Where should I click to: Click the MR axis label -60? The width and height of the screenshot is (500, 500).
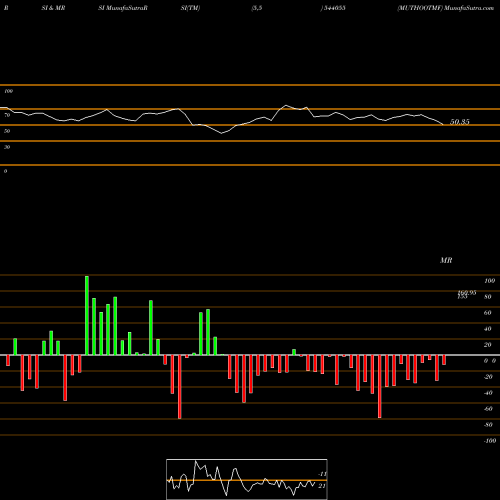click(488, 409)
